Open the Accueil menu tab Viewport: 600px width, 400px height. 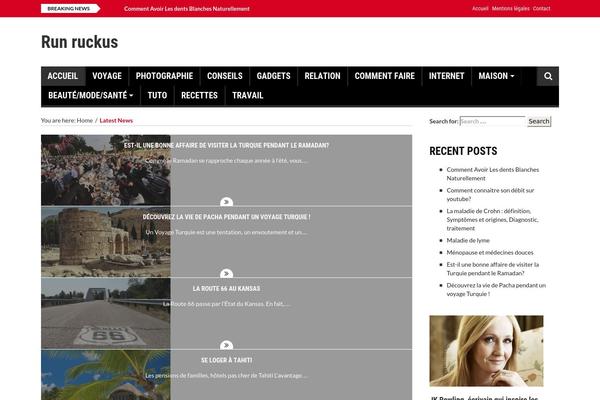click(63, 76)
